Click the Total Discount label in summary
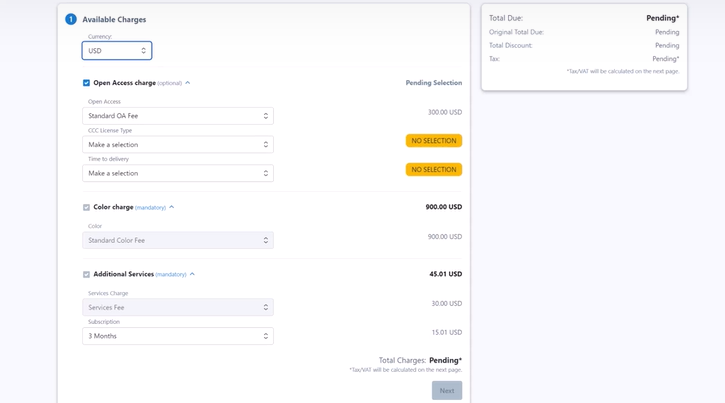This screenshot has width=725, height=403. click(511, 45)
